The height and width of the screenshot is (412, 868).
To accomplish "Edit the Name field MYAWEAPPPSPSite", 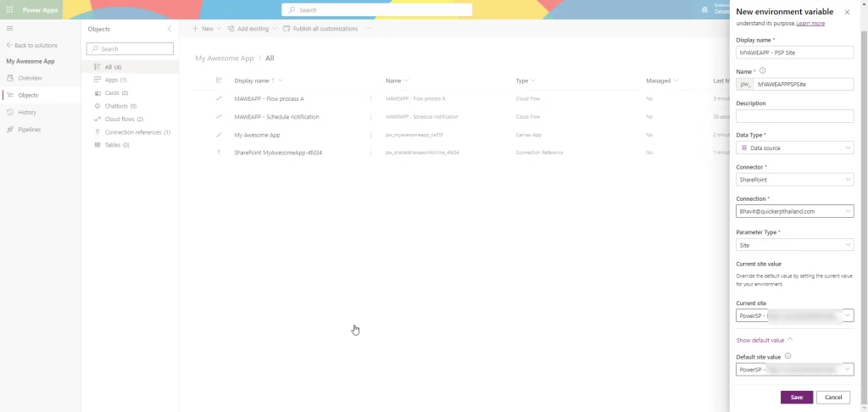I will coord(804,84).
